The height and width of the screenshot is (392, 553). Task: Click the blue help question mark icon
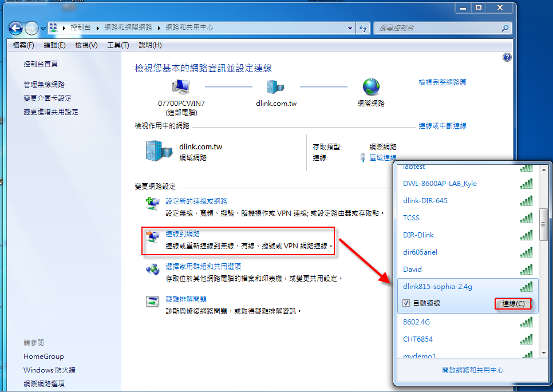pyautogui.click(x=507, y=57)
